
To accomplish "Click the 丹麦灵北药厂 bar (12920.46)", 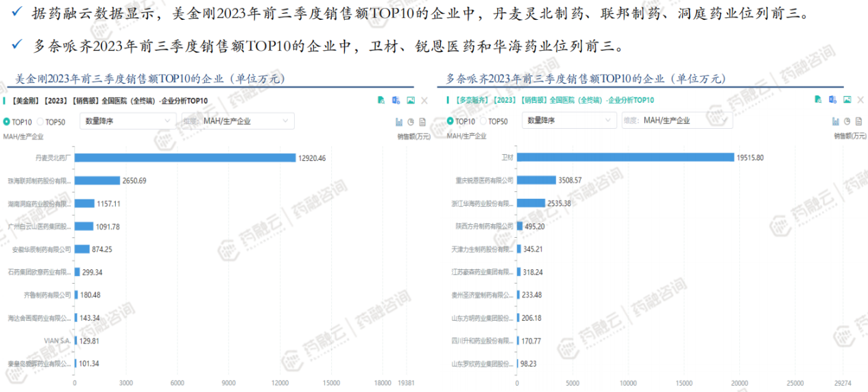I will point(184,158).
